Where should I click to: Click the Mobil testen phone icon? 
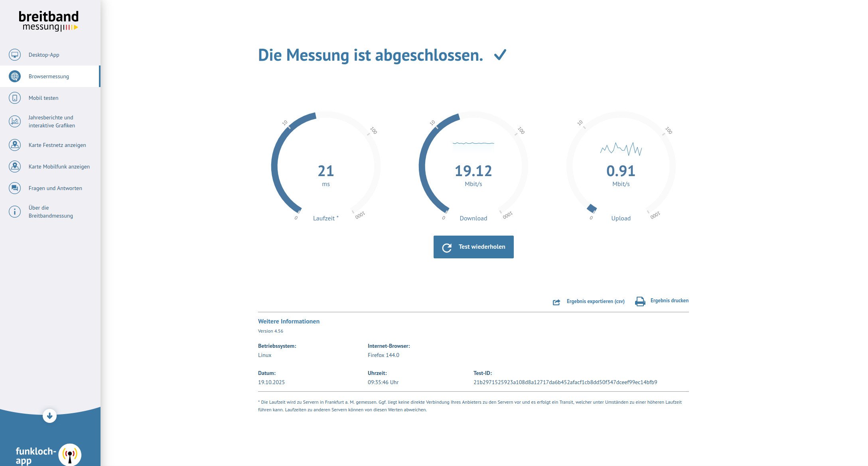pos(15,98)
